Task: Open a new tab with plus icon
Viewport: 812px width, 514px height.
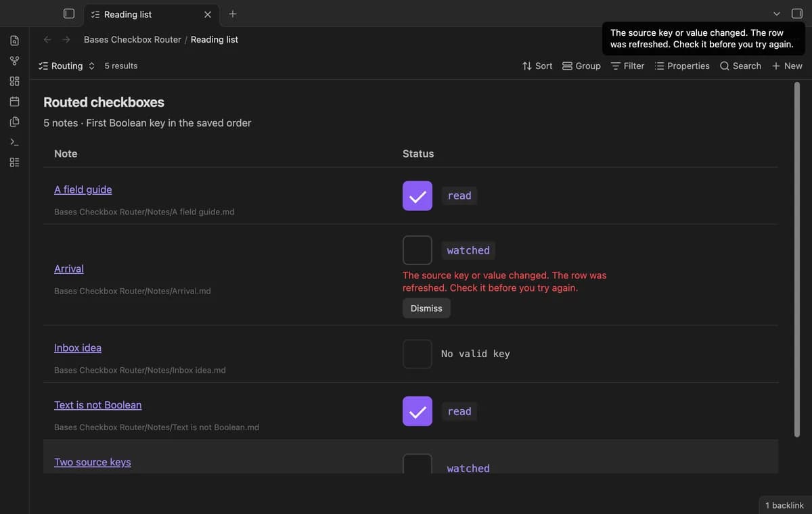Action: [x=233, y=14]
